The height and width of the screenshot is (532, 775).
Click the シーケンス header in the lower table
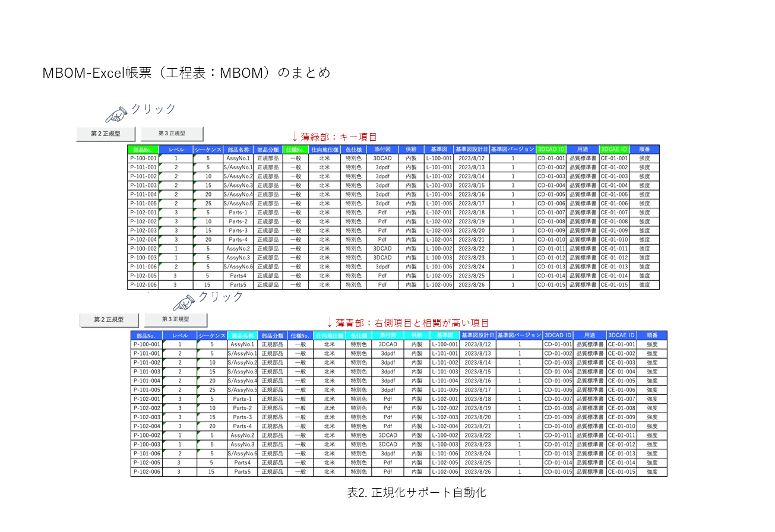coord(211,335)
